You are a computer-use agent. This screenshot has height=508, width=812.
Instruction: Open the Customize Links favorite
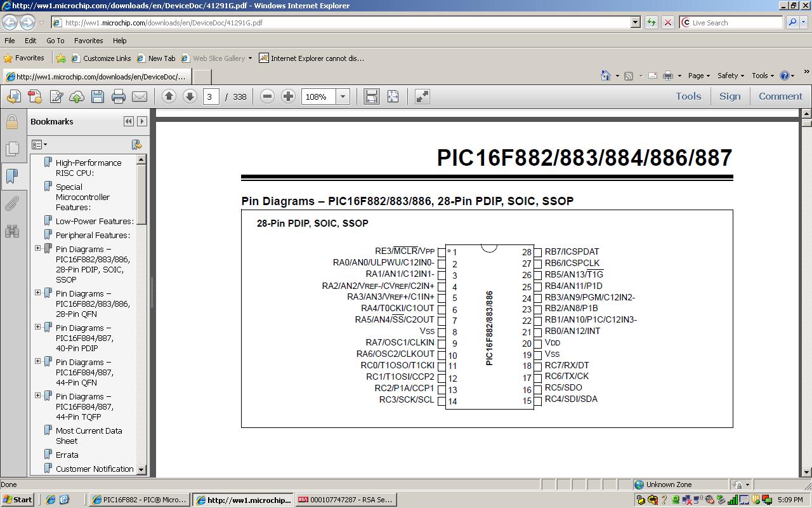point(101,58)
